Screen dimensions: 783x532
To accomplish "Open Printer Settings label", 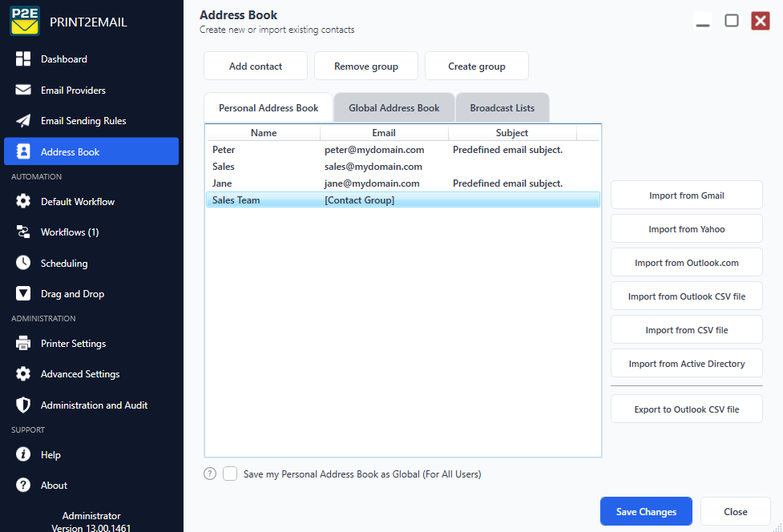I will point(74,344).
